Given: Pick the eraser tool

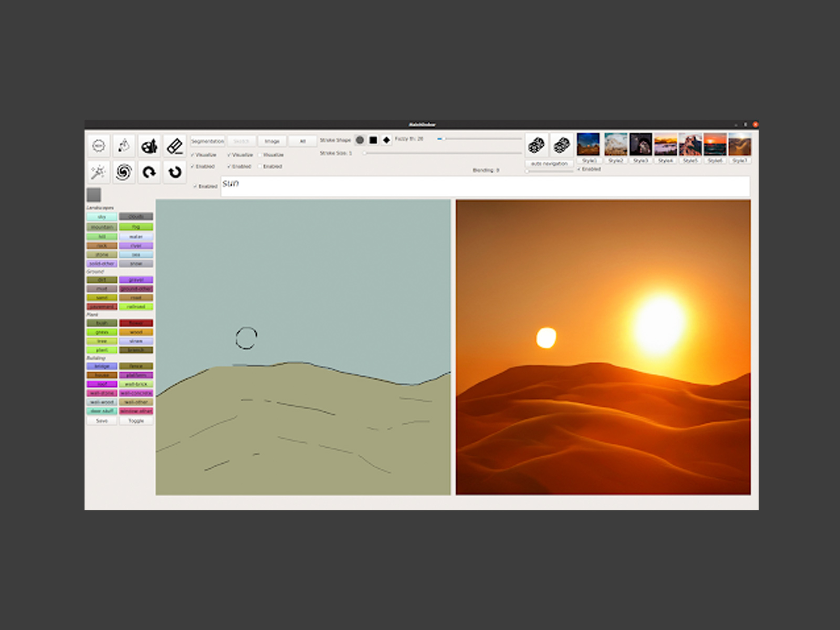Looking at the screenshot, I should click(x=175, y=145).
